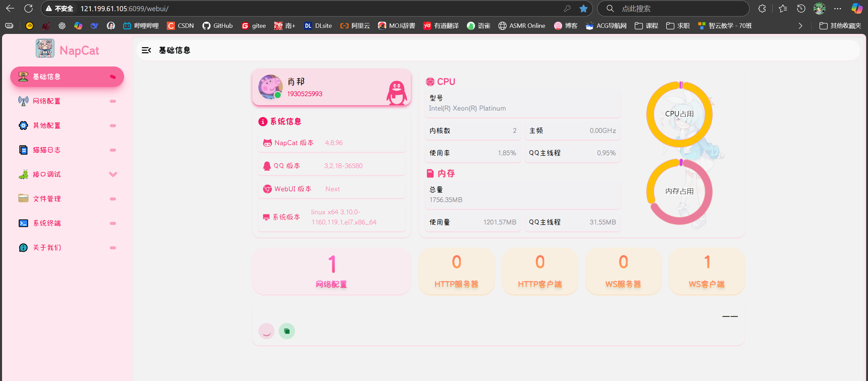Click the CPU占用 donut gauge
This screenshot has width=868, height=381.
click(679, 114)
